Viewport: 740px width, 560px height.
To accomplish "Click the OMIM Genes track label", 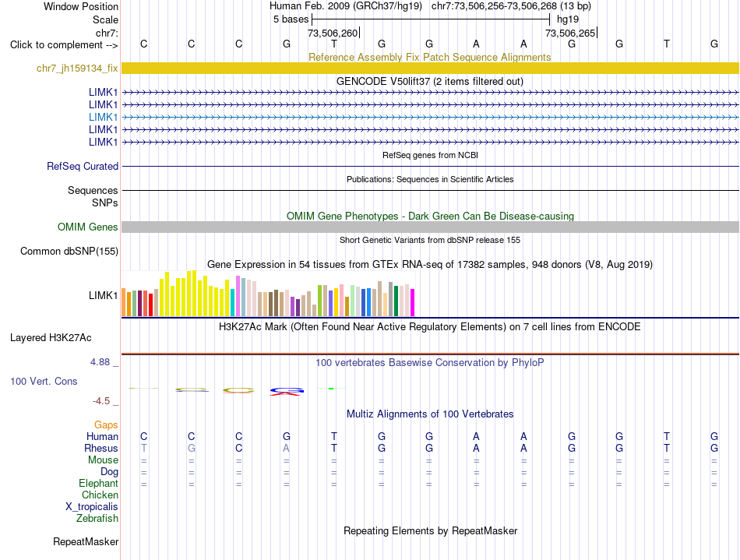I will [87, 227].
